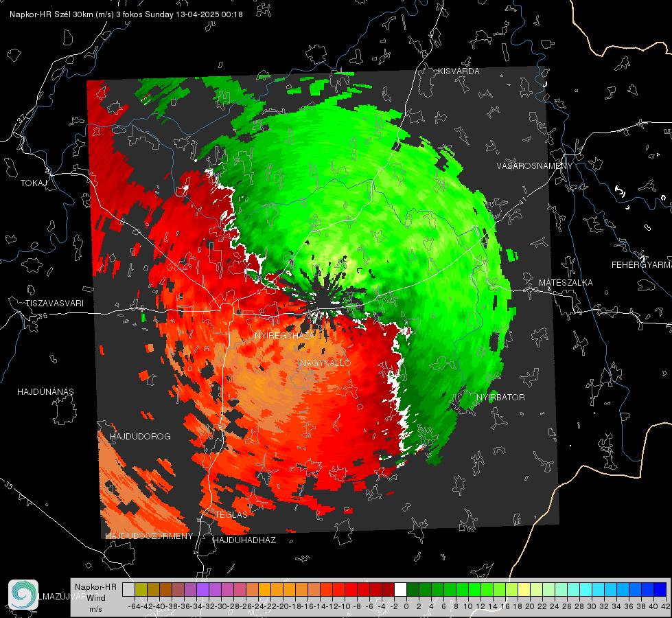Click the -64 legend value
Viewport: 672px width, 618px height.
134,607
